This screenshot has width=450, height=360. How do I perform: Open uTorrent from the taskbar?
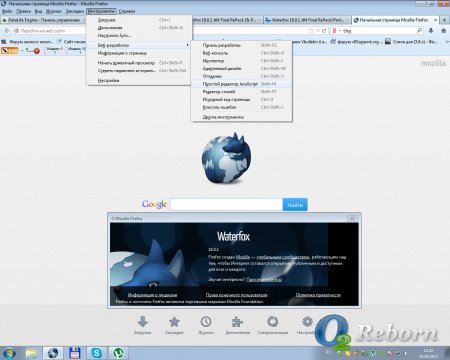pyautogui.click(x=118, y=353)
